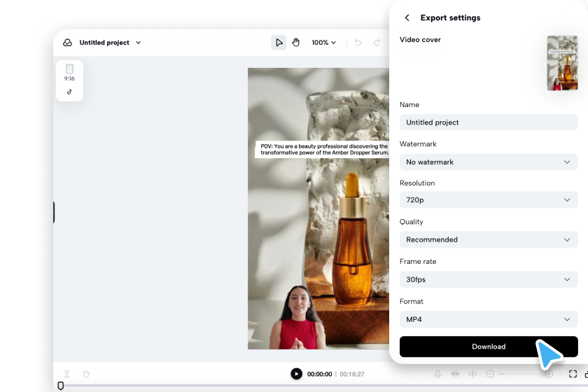The image size is (588, 392).
Task: Click the TikTok platform icon
Action: point(69,92)
